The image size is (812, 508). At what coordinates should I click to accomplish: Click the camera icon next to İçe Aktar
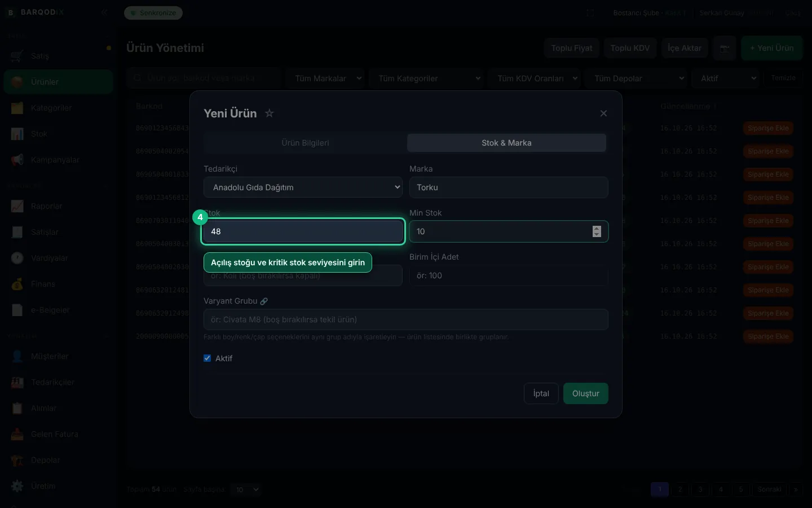(725, 48)
